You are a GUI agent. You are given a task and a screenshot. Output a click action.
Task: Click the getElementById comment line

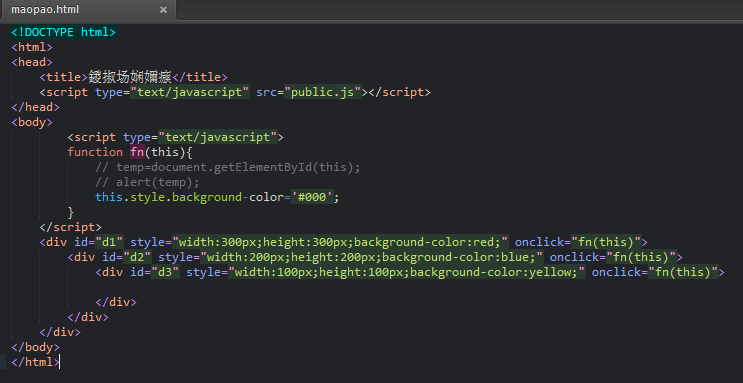228,167
